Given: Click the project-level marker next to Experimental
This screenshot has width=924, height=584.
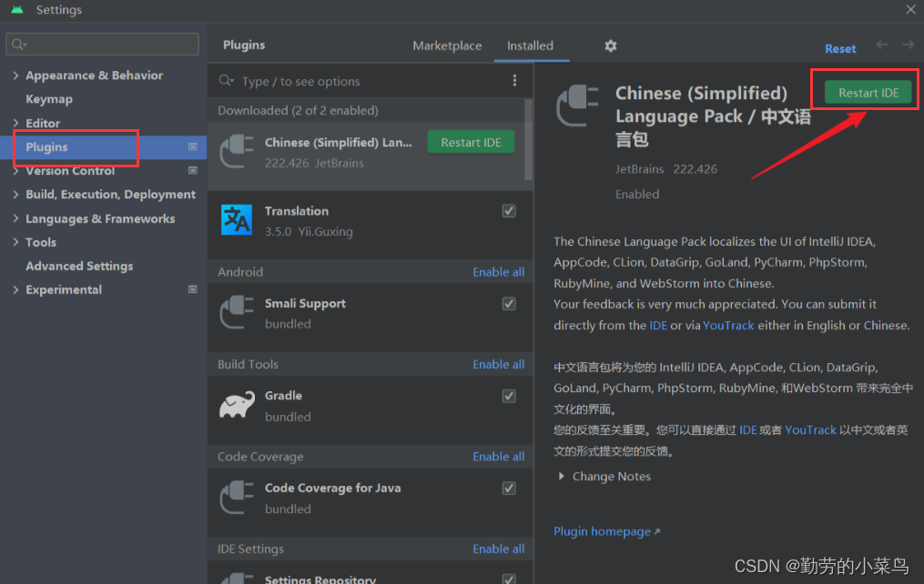Looking at the screenshot, I should (x=193, y=289).
